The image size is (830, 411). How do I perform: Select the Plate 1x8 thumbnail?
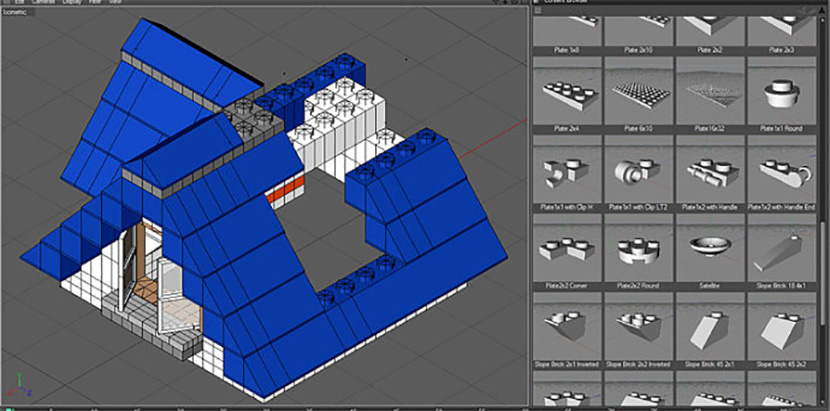click(x=567, y=31)
